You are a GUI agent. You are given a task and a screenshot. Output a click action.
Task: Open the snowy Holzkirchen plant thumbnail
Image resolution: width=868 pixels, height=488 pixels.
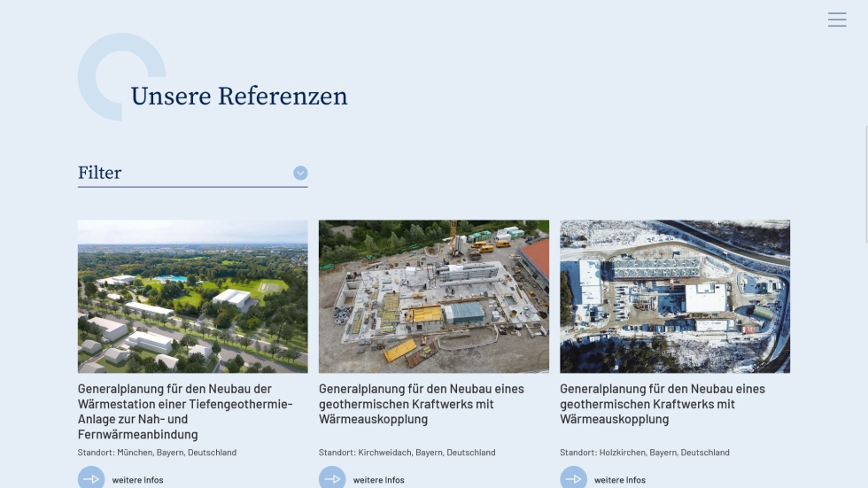[674, 296]
